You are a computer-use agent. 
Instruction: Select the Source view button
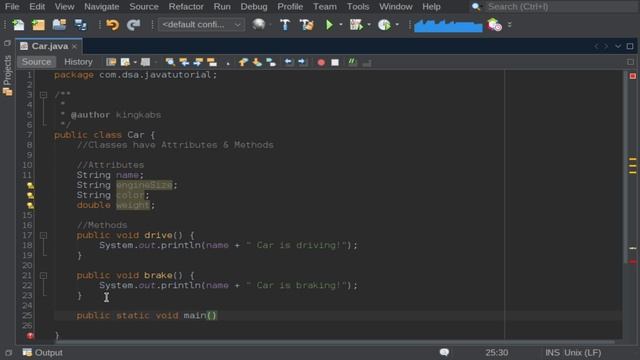coord(36,62)
